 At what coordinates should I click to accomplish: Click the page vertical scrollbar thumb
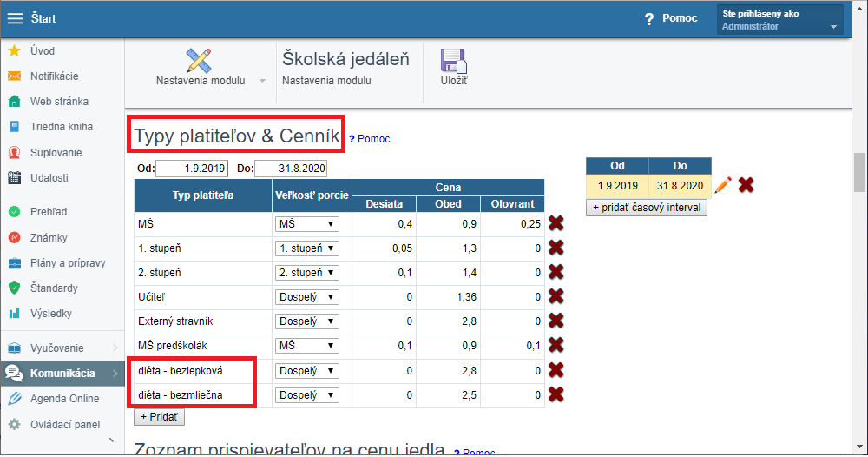tap(859, 172)
